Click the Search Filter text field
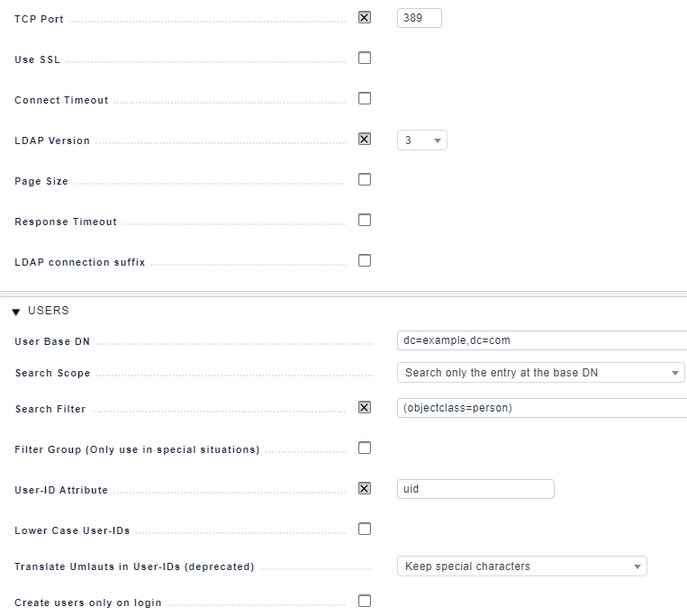Viewport: 687px width, 616px height. click(542, 408)
